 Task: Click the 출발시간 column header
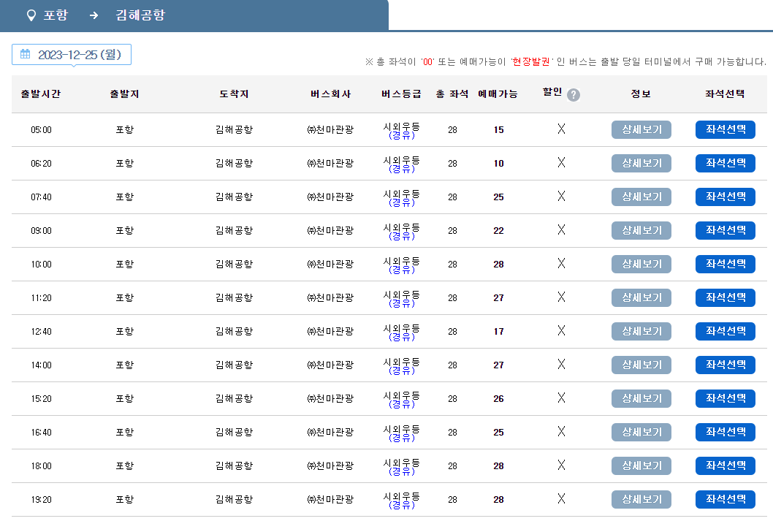[x=41, y=94]
